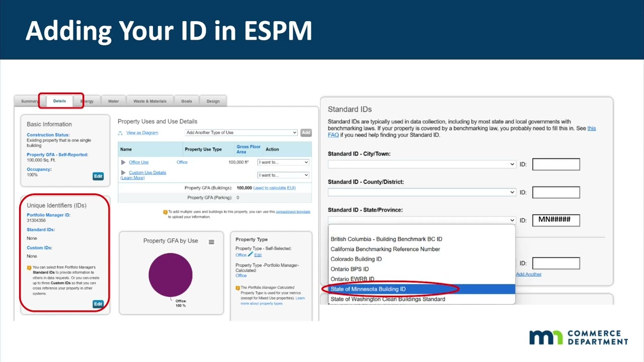This screenshot has height=362, width=644.
Task: Click the Construction Status label
Action: [x=48, y=135]
